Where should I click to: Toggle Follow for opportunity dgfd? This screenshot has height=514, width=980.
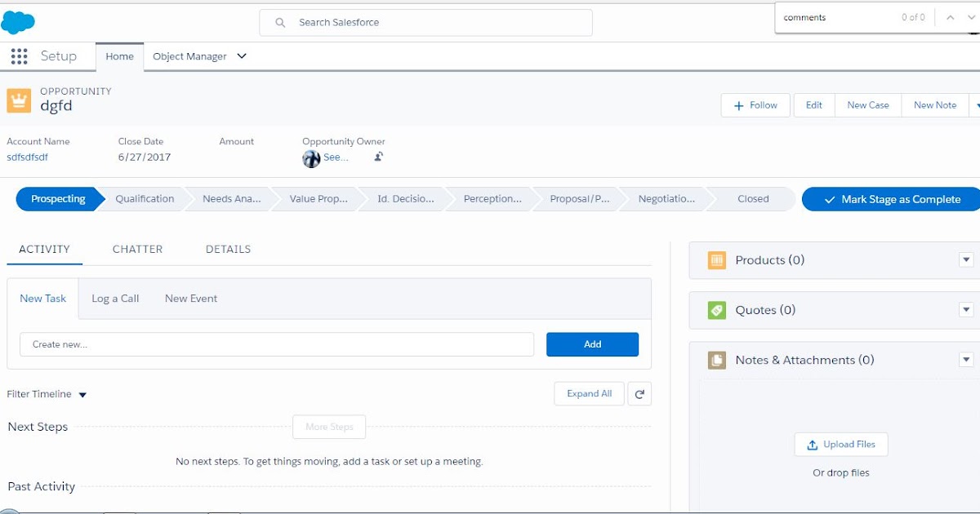coord(755,104)
